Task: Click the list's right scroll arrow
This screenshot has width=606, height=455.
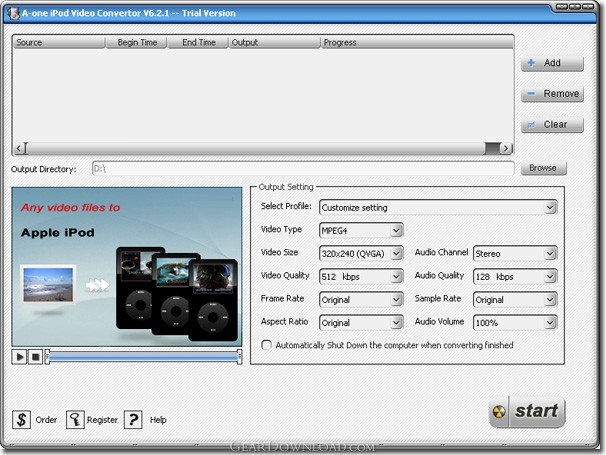Action: coord(506,148)
